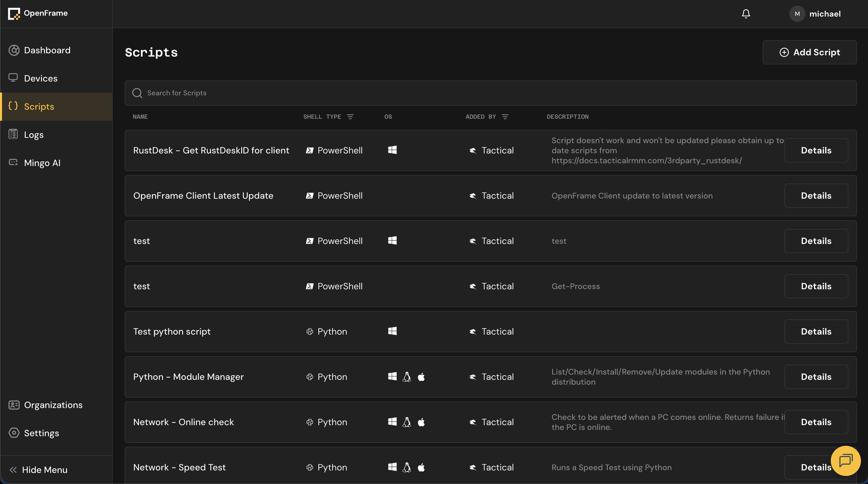
Task: Click Apple icon in Python - Module Manager row
Action: coord(421,377)
